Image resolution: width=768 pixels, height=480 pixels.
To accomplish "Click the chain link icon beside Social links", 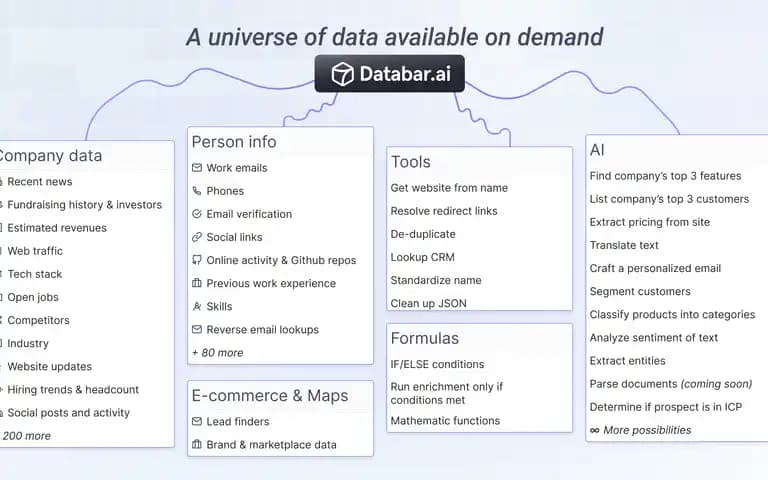I will [x=197, y=237].
